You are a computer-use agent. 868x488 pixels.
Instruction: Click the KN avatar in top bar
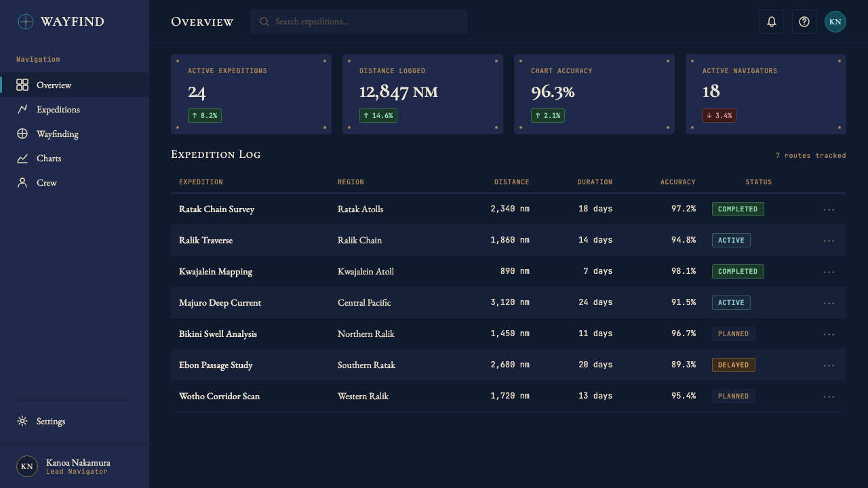click(835, 22)
